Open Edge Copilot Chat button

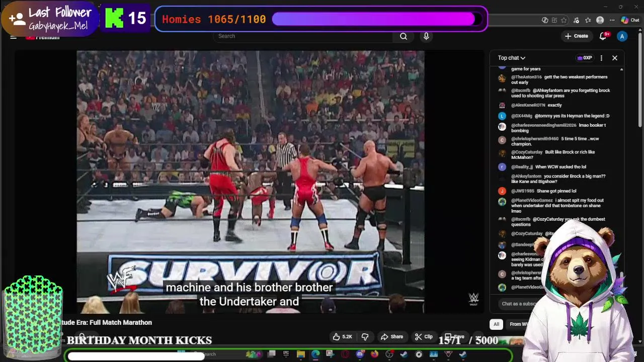pyautogui.click(x=630, y=20)
